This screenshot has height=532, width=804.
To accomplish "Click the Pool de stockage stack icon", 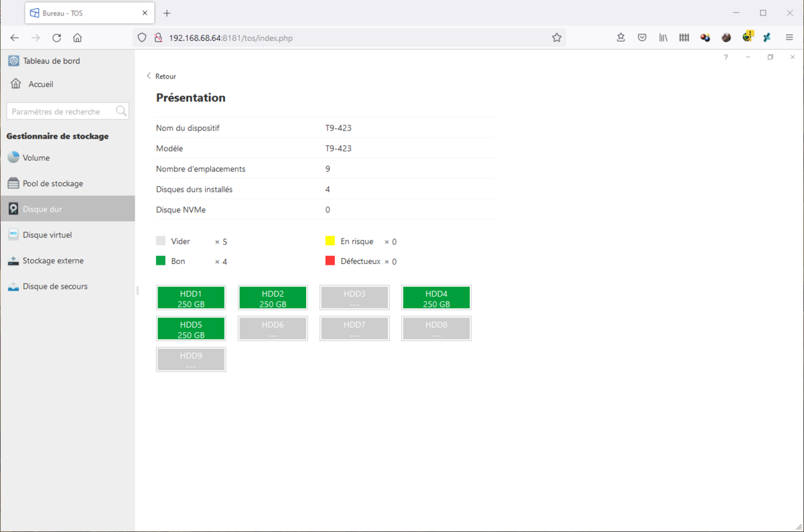I will coord(13,184).
